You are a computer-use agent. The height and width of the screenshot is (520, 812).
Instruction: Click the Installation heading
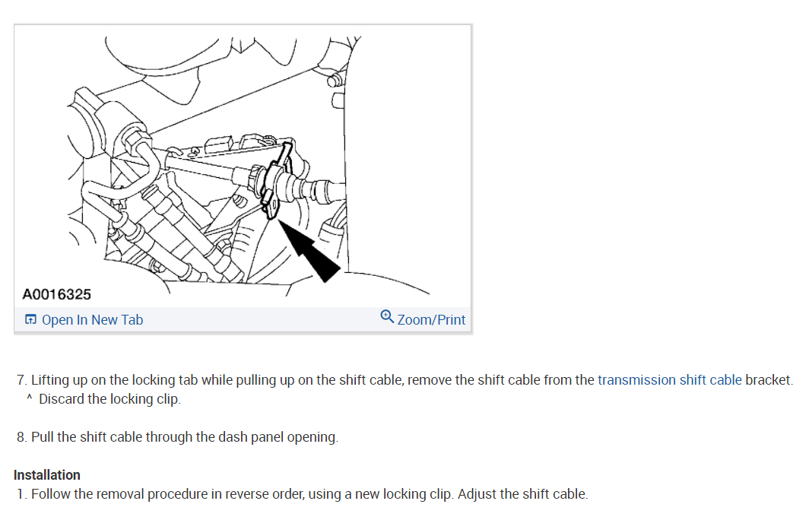pos(46,475)
